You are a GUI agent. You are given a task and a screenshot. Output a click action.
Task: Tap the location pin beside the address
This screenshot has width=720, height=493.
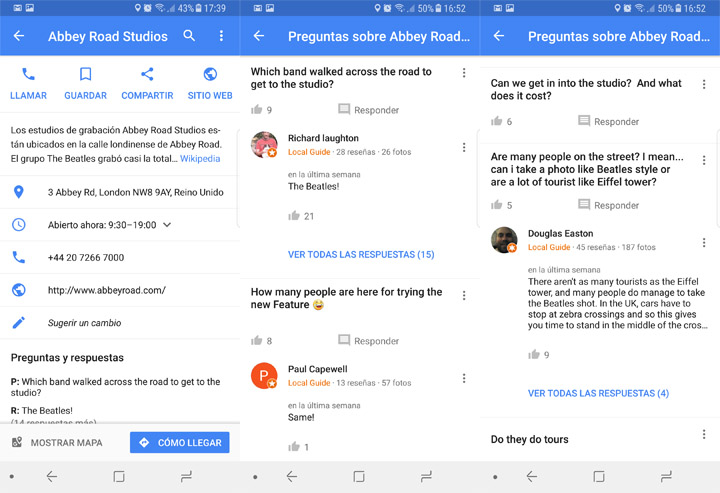(x=19, y=192)
